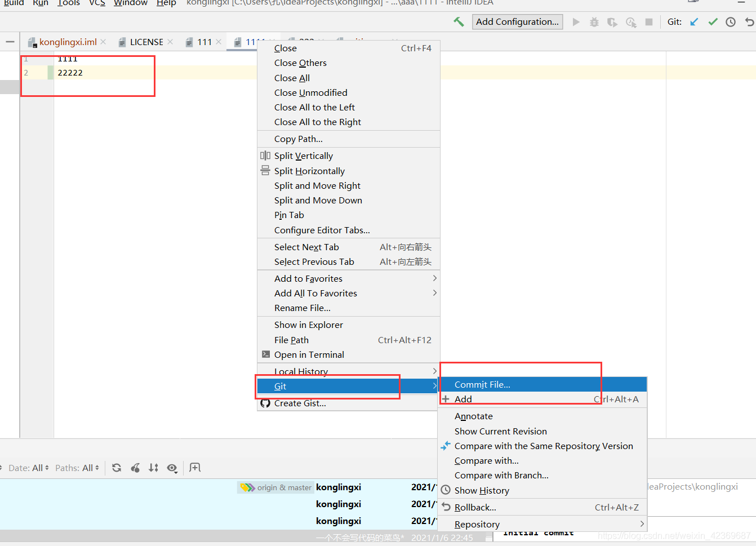This screenshot has height=546, width=756.
Task: Choose Show in Explorer
Action: click(348, 325)
